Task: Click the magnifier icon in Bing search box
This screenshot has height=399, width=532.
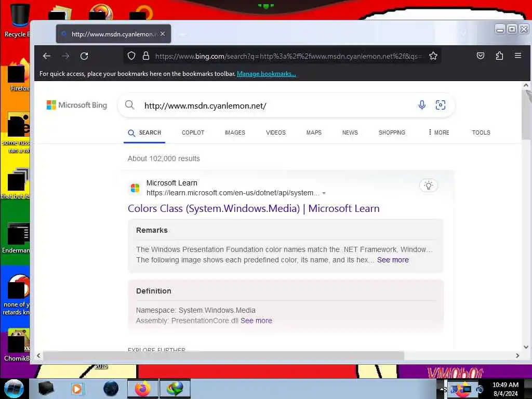Action: [129, 105]
